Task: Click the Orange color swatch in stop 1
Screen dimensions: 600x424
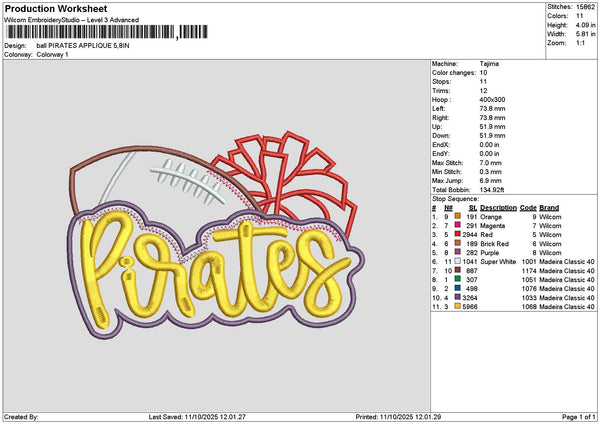Action: [457, 216]
